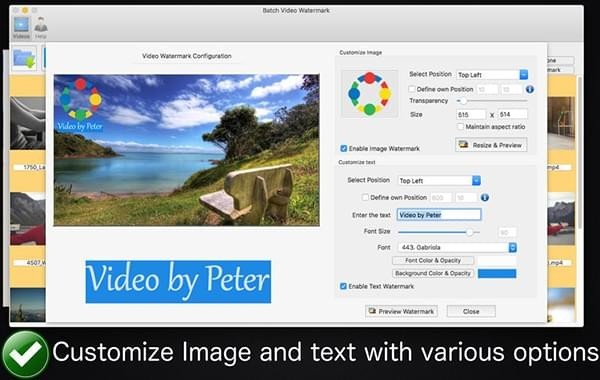Click the add-folder icon with green arrow

pos(24,59)
